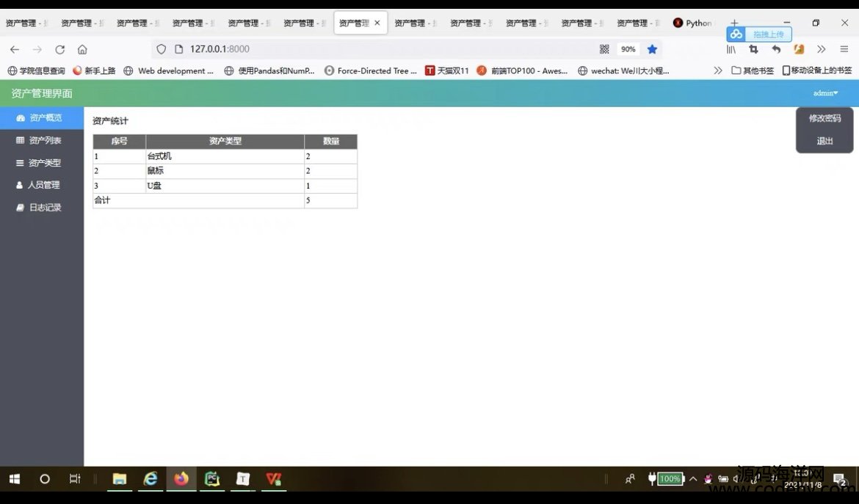Select 修改密码 from admin menu
859x504 pixels.
824,118
